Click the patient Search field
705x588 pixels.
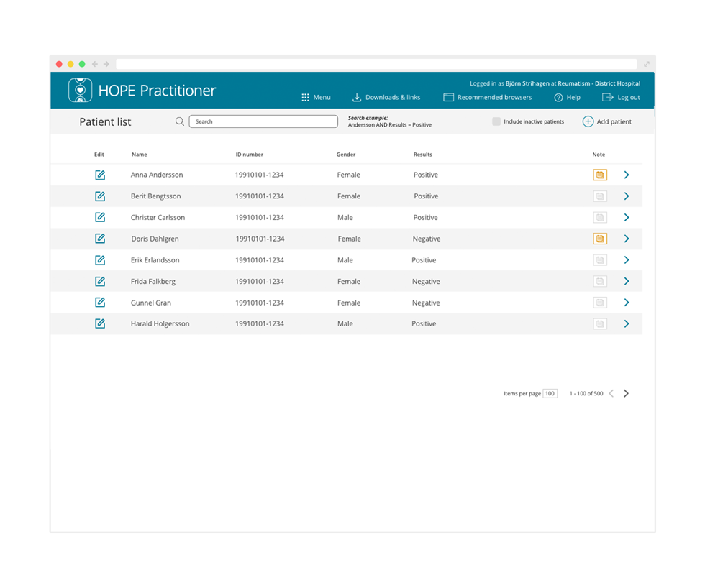click(x=263, y=121)
